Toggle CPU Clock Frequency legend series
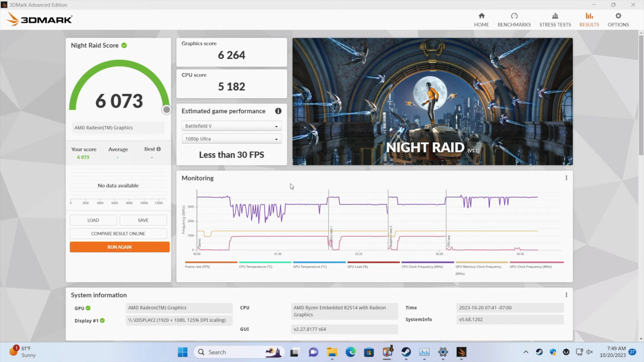Viewport: 644px width, 362px height. [427, 265]
